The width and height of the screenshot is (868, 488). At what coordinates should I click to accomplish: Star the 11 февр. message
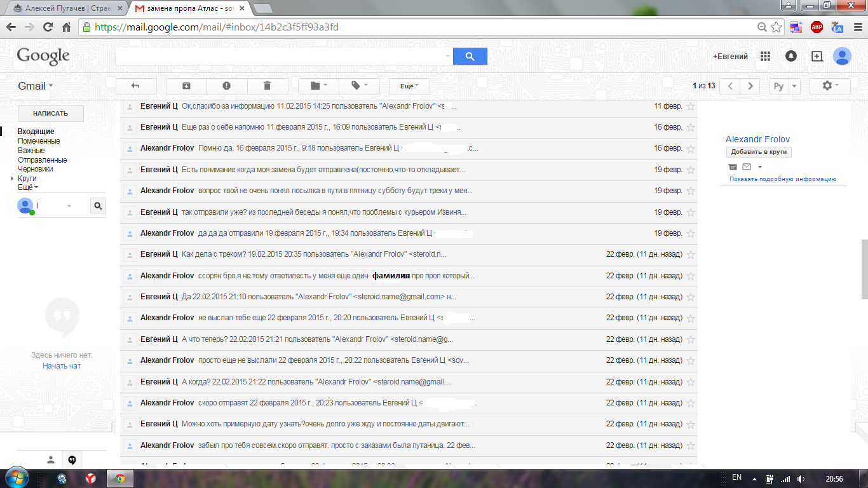coord(691,106)
